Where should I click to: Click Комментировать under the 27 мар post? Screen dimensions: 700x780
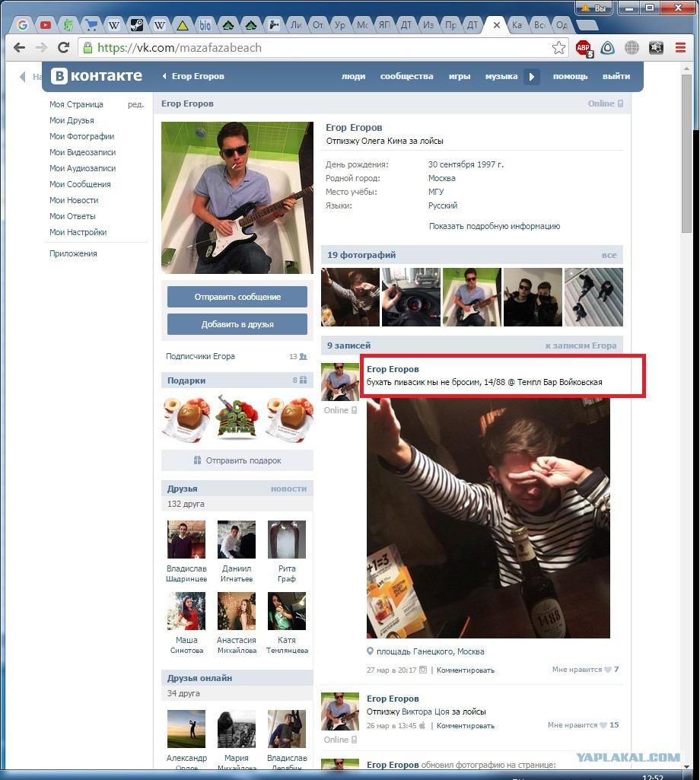tap(466, 670)
